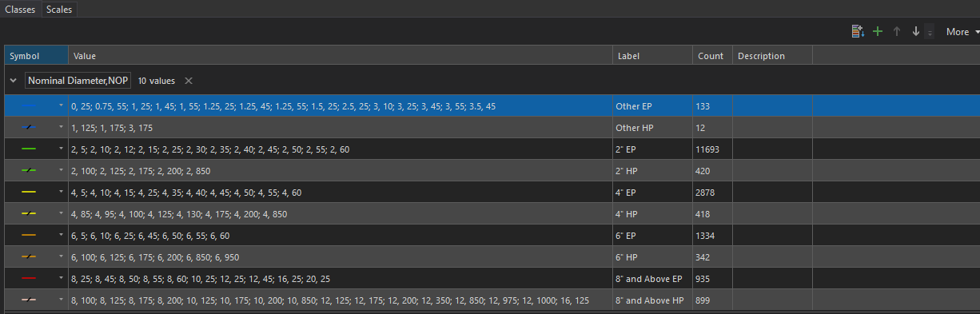980x314 pixels.
Task: Open the More dropdown menu
Action: click(962, 32)
